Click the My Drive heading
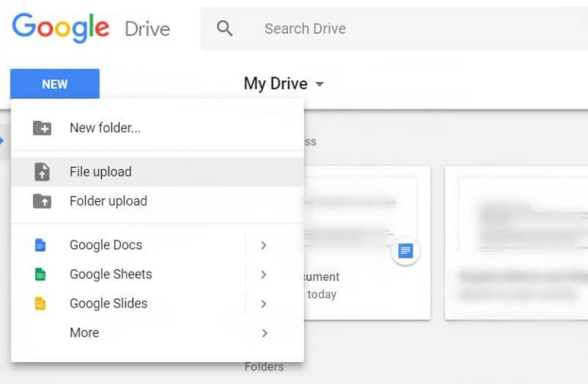The width and height of the screenshot is (588, 384). pos(276,83)
